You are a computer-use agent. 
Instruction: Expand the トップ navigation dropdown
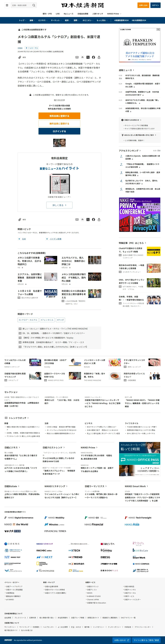23,20
